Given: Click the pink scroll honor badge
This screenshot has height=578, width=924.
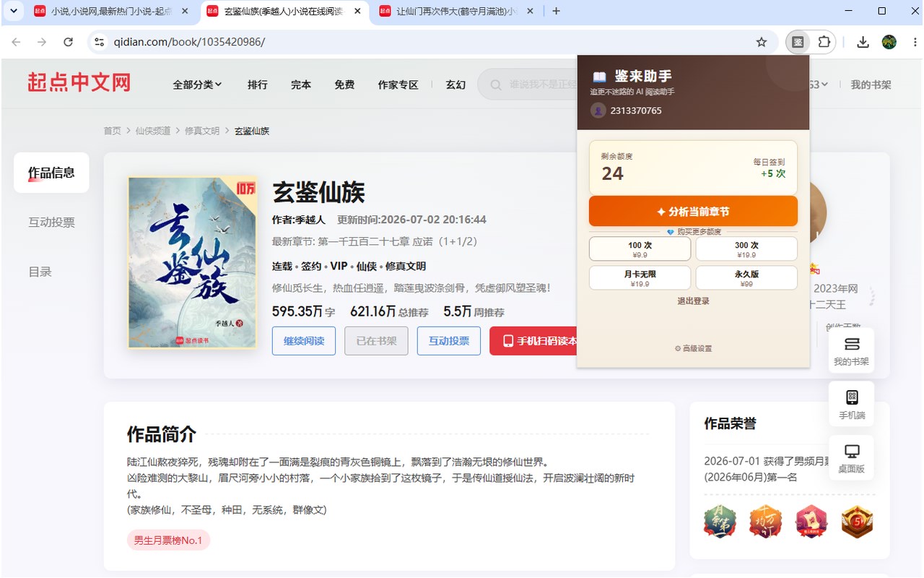Looking at the screenshot, I should (x=811, y=521).
